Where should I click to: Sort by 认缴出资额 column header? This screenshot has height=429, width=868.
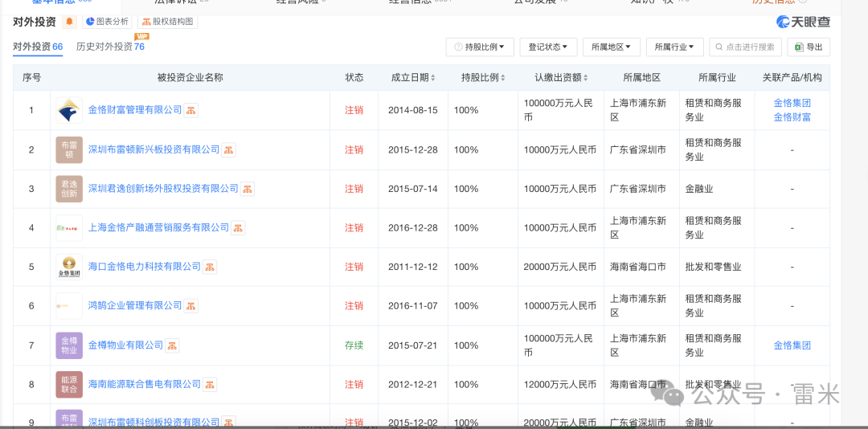click(x=561, y=77)
